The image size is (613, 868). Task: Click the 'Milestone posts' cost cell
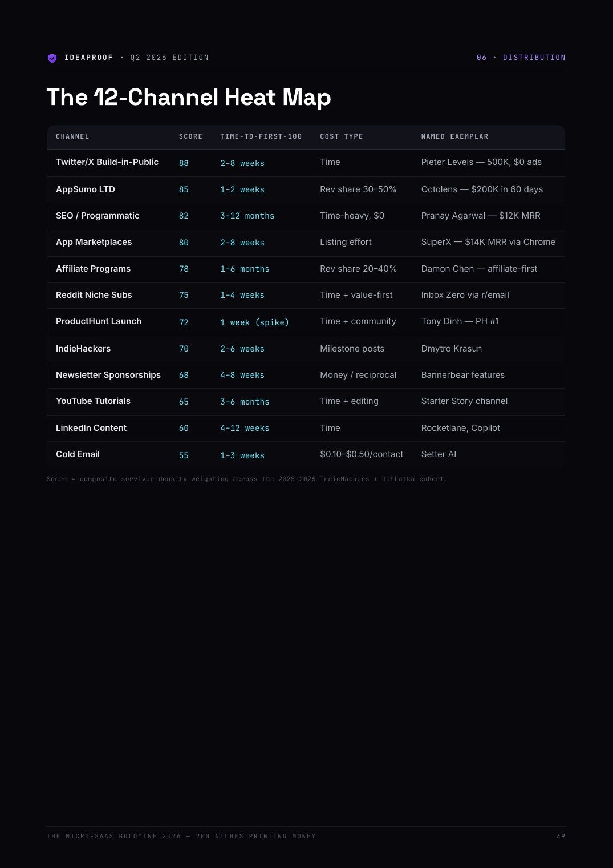tap(352, 349)
